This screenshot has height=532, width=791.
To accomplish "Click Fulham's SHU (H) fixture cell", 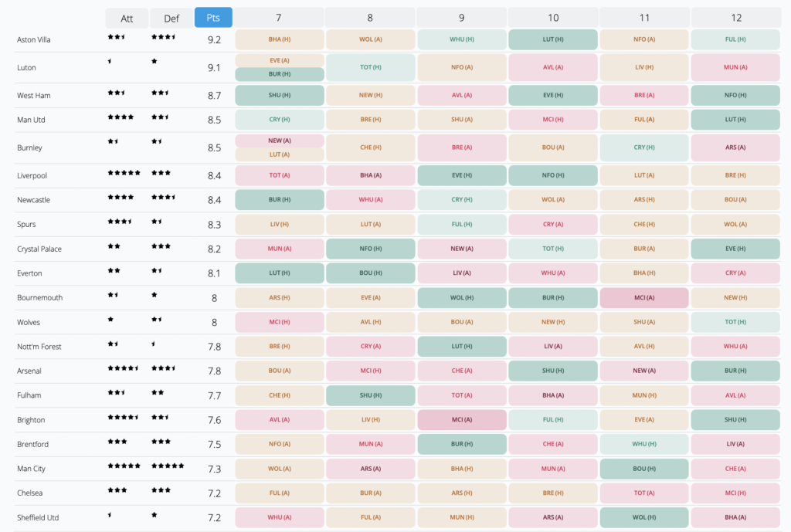I will (371, 395).
